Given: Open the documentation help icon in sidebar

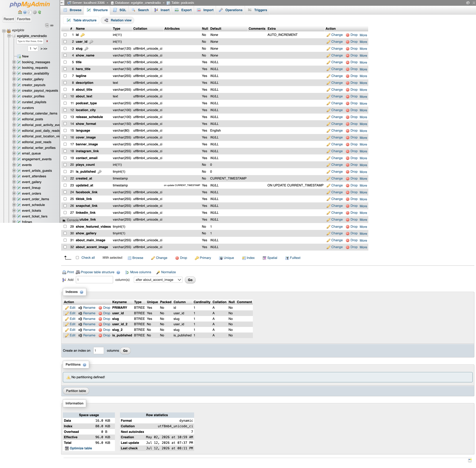Looking at the screenshot, I should click(x=25, y=12).
